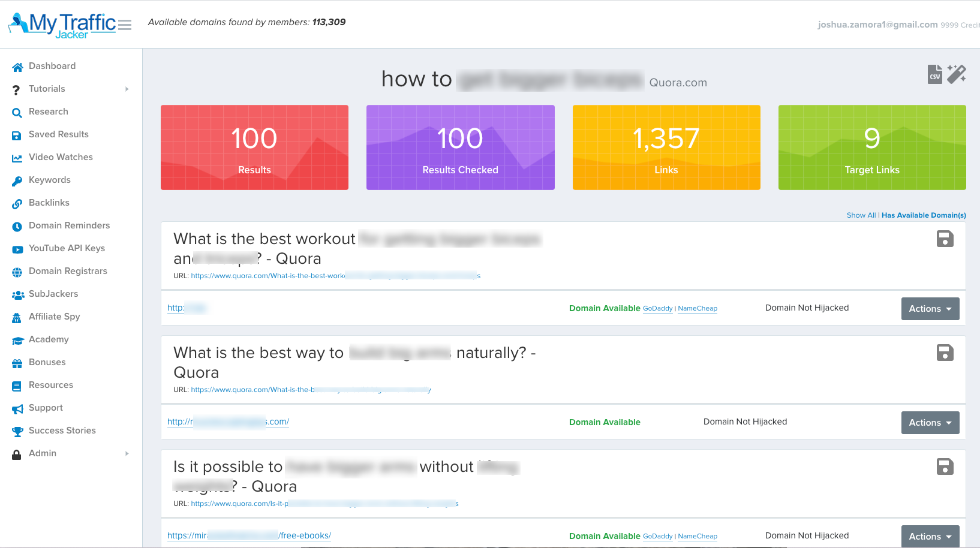Open Domain Reminders in sidebar

(x=69, y=225)
